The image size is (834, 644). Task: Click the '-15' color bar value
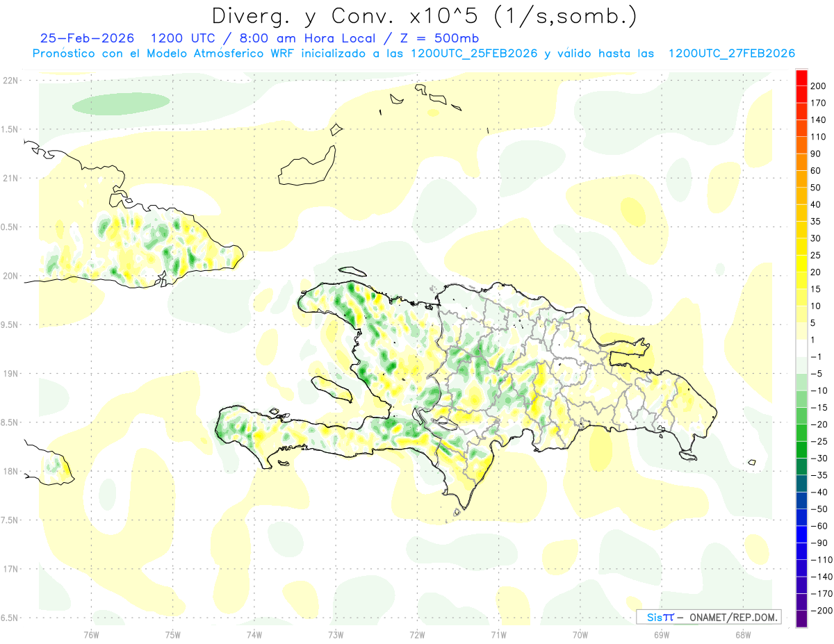pos(820,408)
